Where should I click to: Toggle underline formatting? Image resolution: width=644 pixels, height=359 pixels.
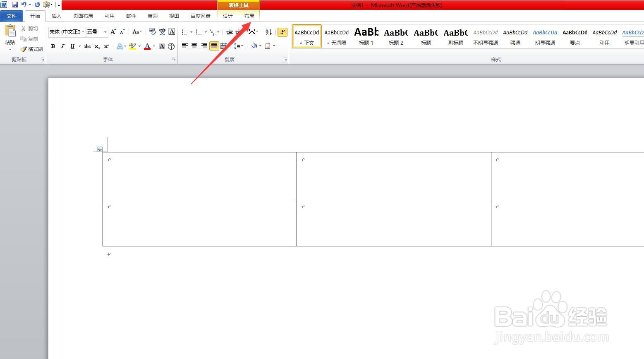72,46
